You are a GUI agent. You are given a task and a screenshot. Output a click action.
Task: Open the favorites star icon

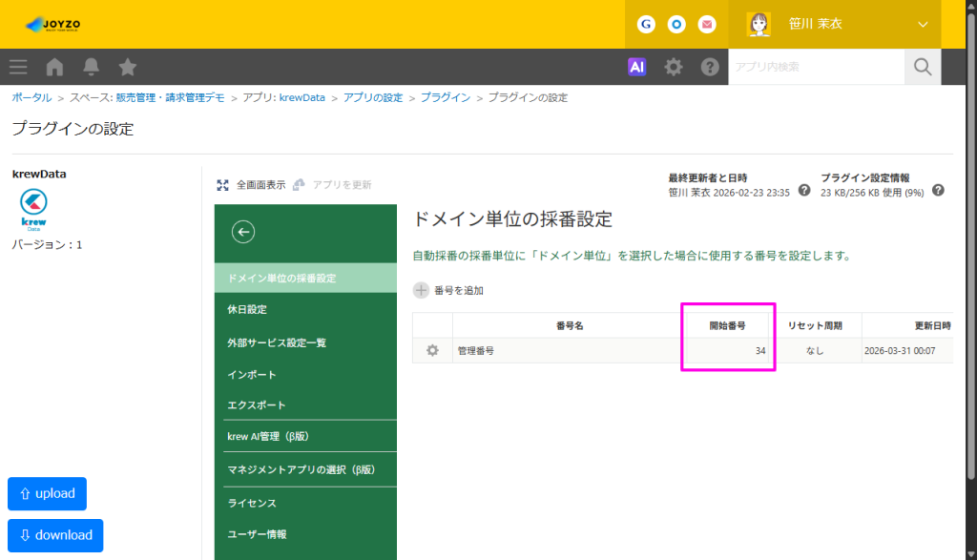128,67
